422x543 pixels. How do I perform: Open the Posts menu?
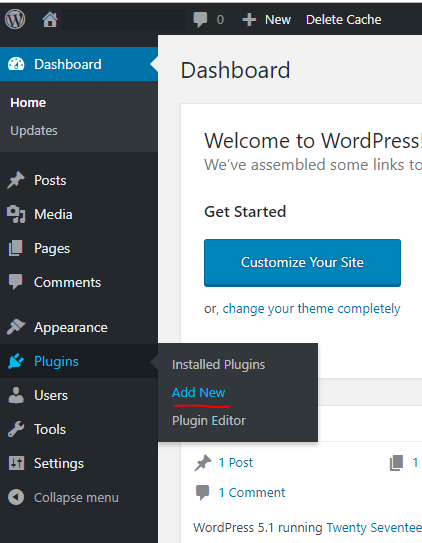pos(50,180)
